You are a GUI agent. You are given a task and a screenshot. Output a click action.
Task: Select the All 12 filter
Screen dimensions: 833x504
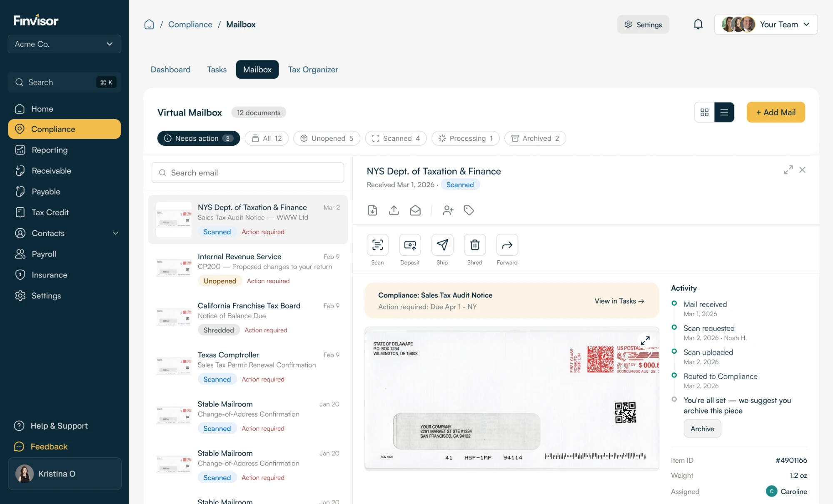267,138
